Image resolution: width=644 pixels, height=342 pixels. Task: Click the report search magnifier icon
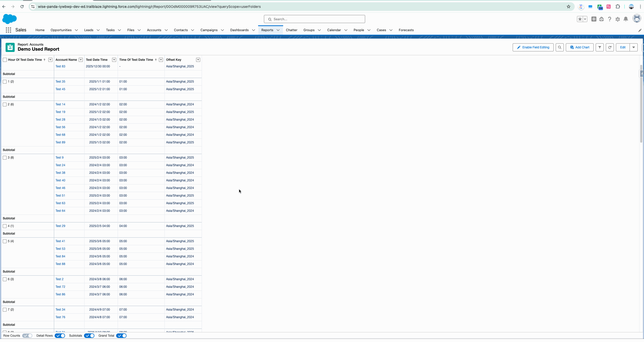click(559, 47)
